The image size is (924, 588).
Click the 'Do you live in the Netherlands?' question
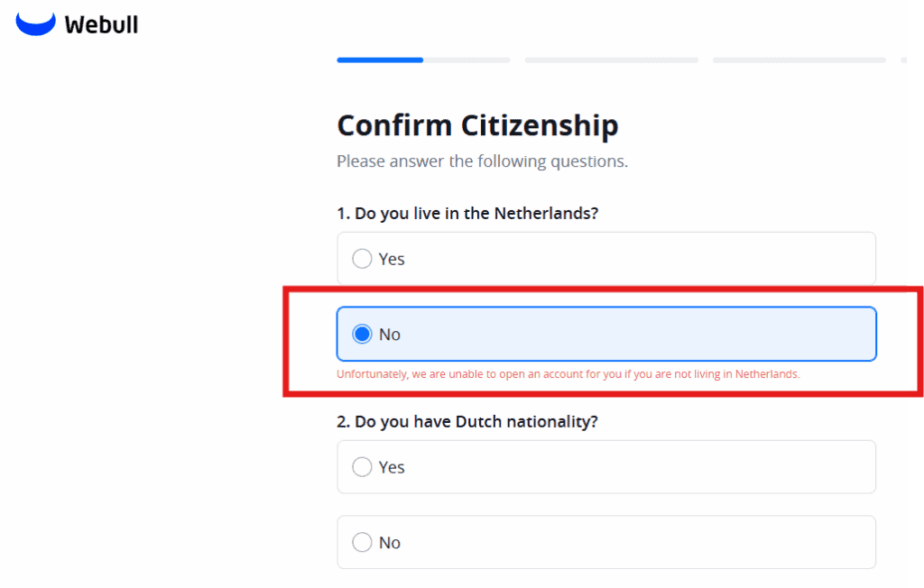click(467, 213)
